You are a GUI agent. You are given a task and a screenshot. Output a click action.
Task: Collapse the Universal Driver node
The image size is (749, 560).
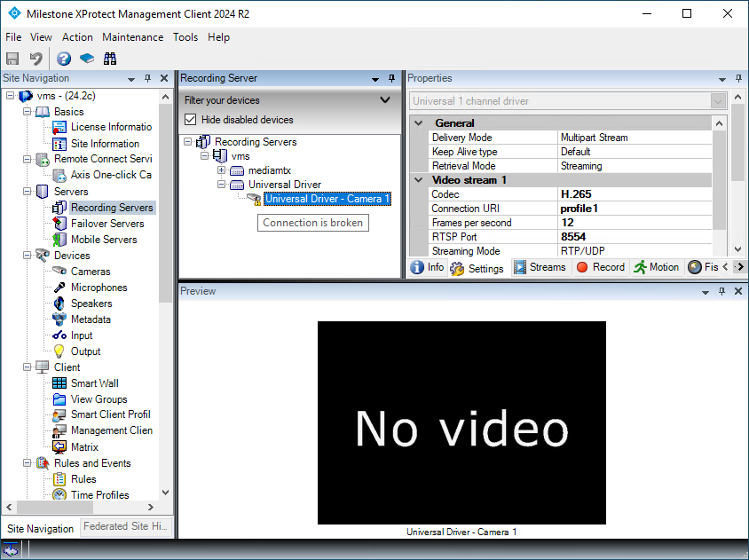pos(221,184)
